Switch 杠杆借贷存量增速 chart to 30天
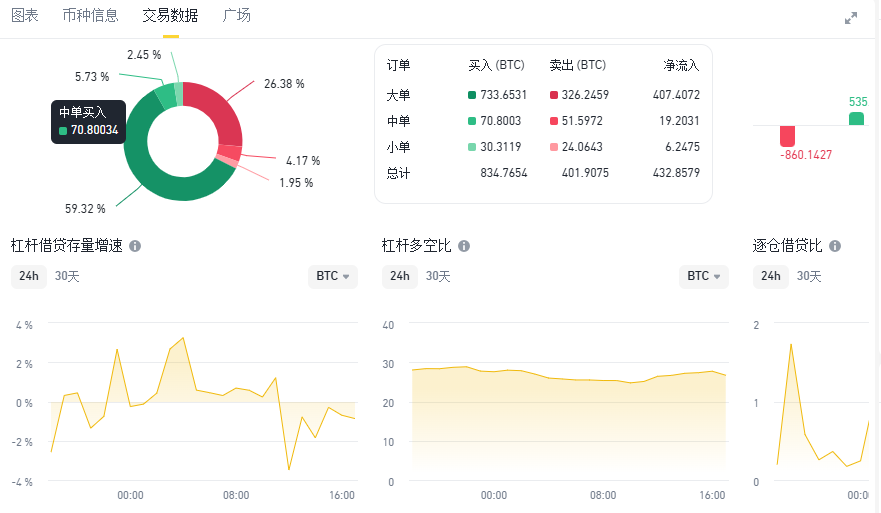Image resolution: width=881 pixels, height=513 pixels. (69, 276)
